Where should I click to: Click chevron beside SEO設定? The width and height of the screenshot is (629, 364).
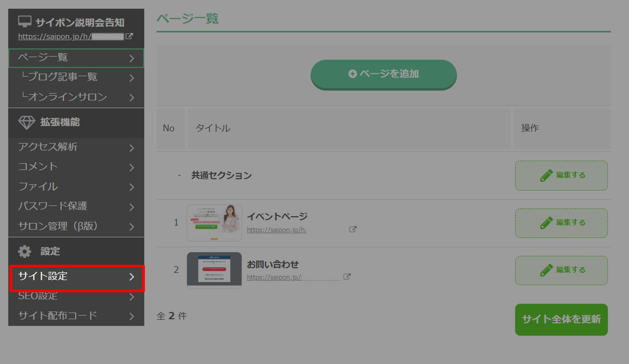pos(132,297)
